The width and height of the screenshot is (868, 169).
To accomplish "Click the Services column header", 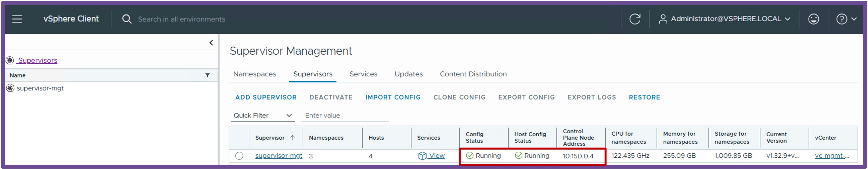I will 429,138.
